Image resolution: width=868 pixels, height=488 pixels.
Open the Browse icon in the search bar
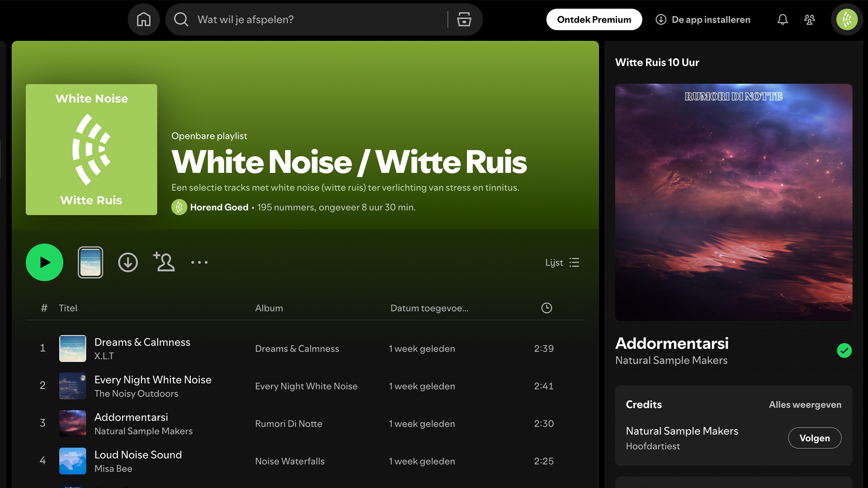click(464, 19)
